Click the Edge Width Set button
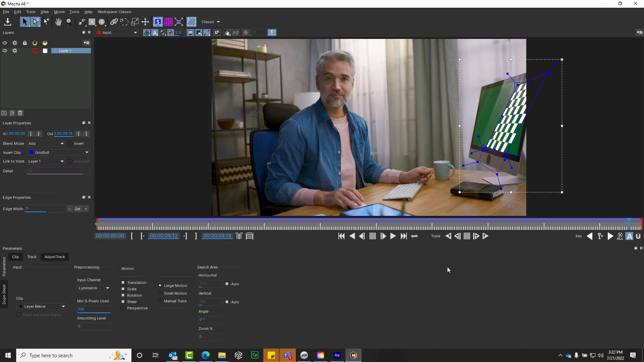644x362 pixels. [77, 209]
